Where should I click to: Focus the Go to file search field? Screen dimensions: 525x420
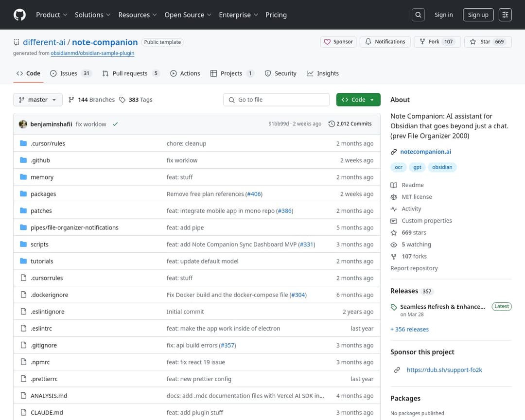(x=276, y=100)
